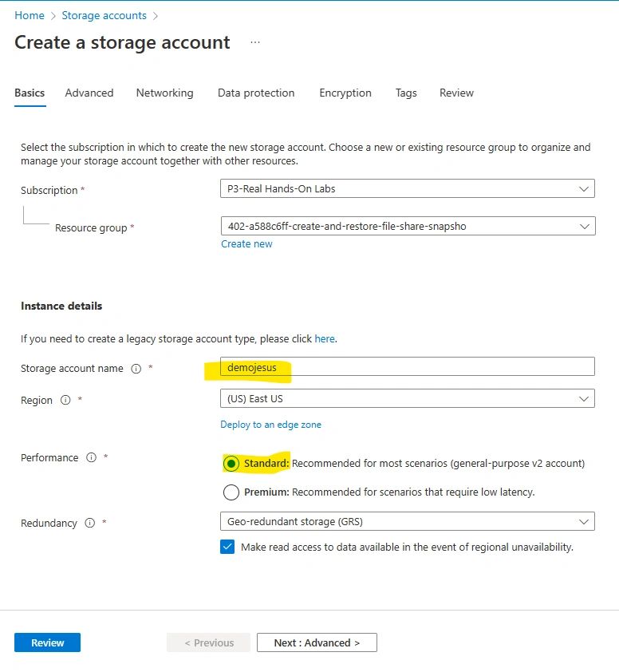The width and height of the screenshot is (619, 672).
Task: Open the Subscription dropdown
Action: pyautogui.click(x=407, y=189)
